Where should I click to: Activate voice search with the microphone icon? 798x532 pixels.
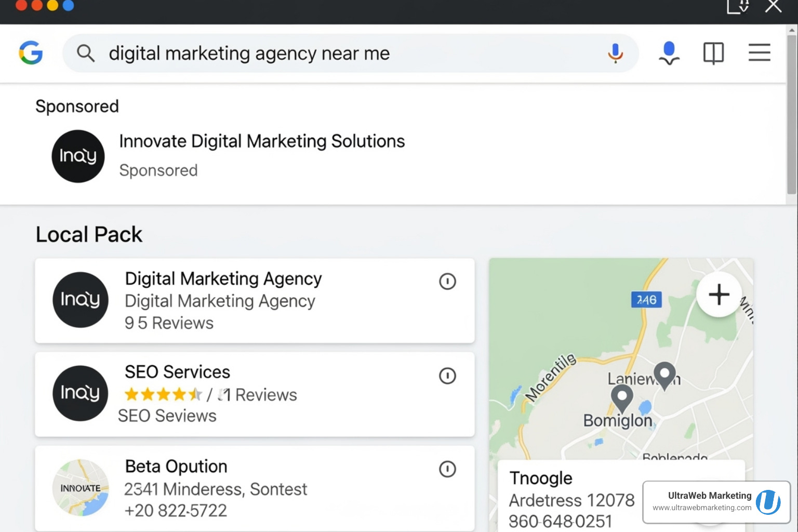click(615, 52)
